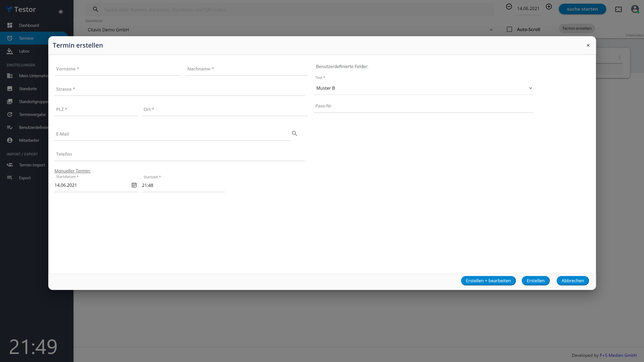Click the fullscreen scan icon
Viewport: 644px width, 362px height.
pos(619,10)
